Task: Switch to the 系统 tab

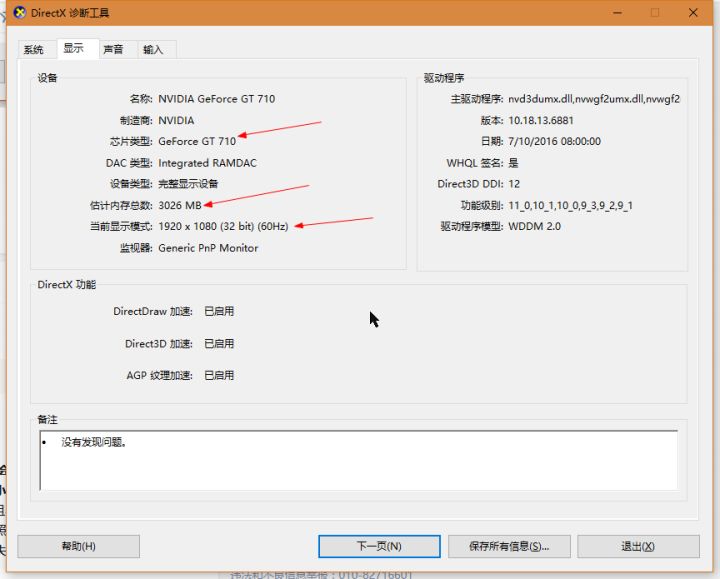Action: (33, 50)
